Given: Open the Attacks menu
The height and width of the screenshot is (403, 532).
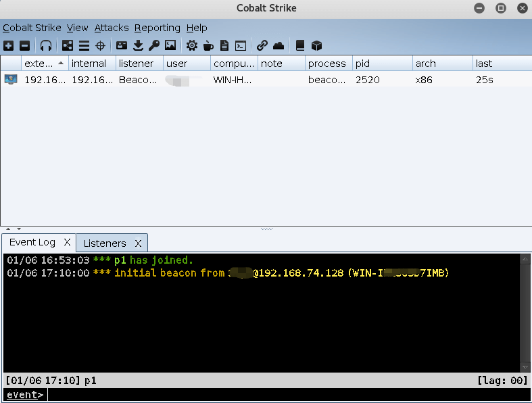Looking at the screenshot, I should click(x=112, y=28).
